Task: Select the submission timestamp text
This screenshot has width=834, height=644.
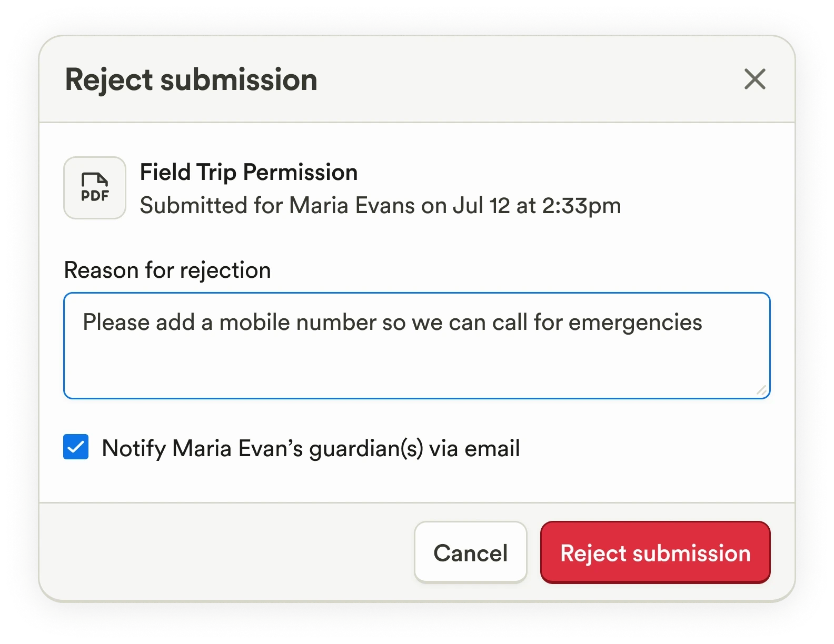Action: (x=380, y=206)
